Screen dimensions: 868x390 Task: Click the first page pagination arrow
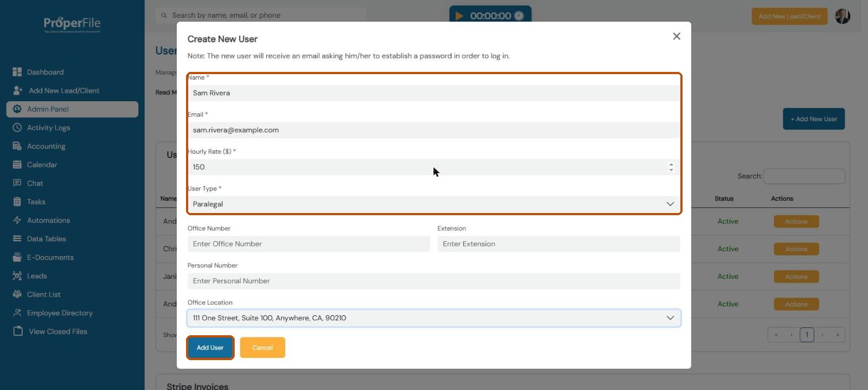pos(776,335)
